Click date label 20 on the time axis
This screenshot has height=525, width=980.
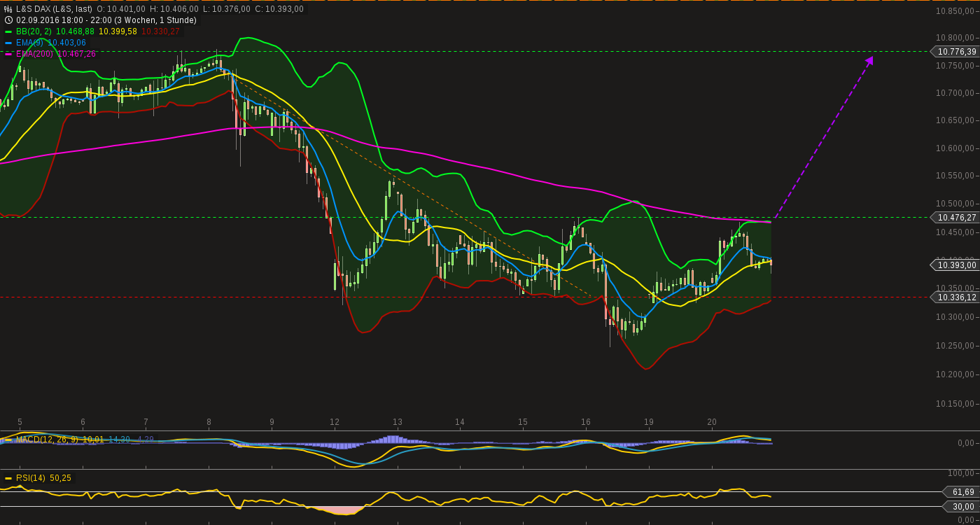[712, 422]
